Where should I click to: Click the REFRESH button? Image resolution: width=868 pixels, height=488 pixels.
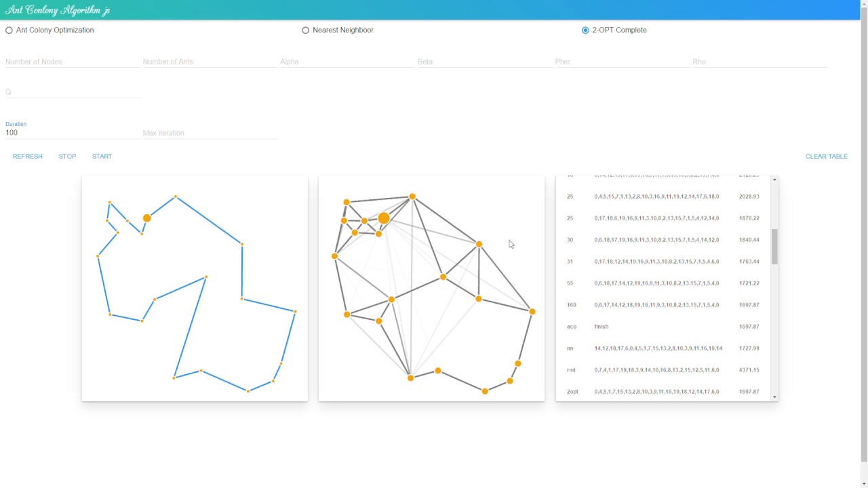(28, 157)
